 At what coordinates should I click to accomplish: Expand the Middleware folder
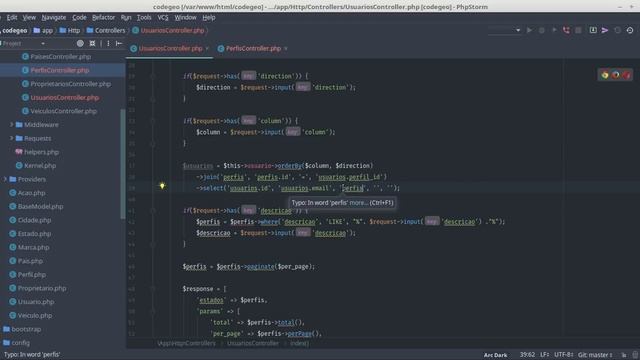click(11, 124)
